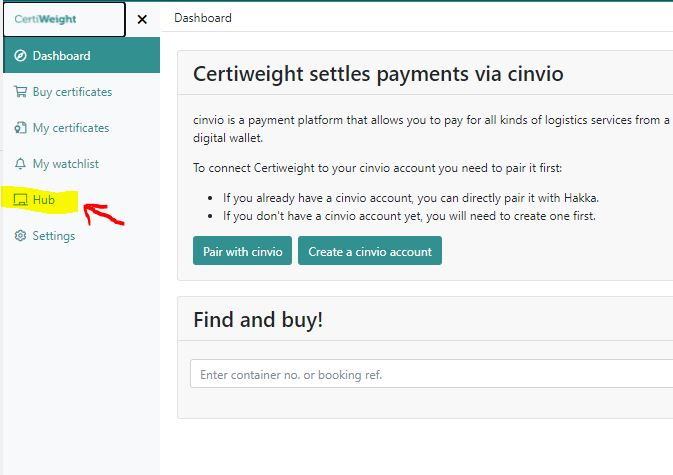Click the shopping cart icon
The width and height of the screenshot is (673, 475).
coord(20,92)
